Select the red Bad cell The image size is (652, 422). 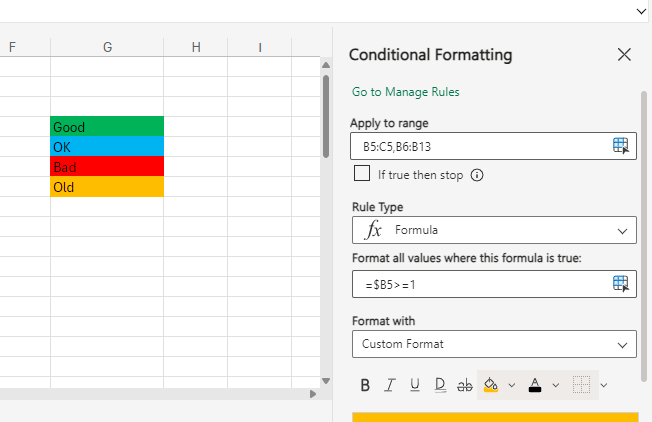[107, 166]
